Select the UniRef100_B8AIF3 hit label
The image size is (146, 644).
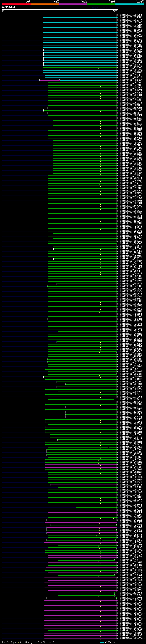pyautogui.click(x=131, y=105)
